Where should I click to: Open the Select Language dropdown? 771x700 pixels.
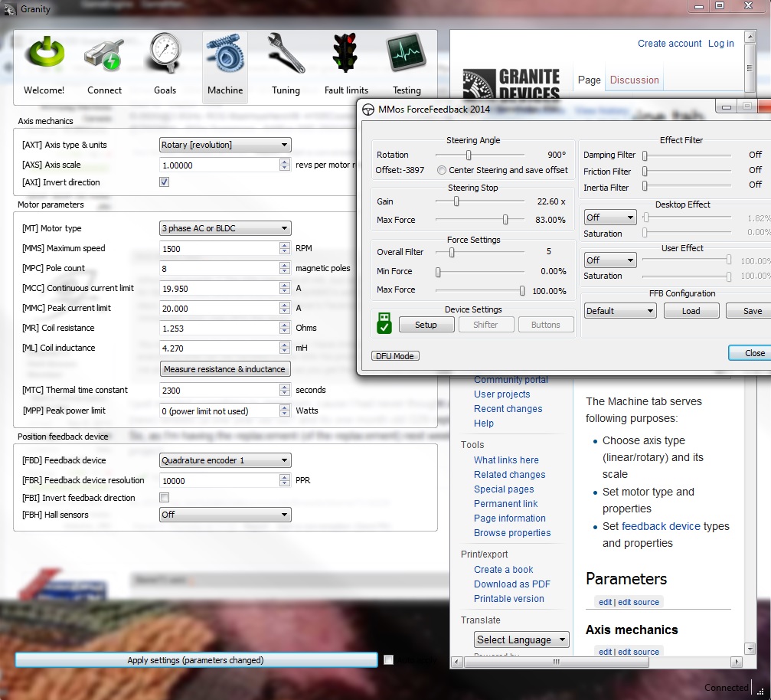click(521, 639)
